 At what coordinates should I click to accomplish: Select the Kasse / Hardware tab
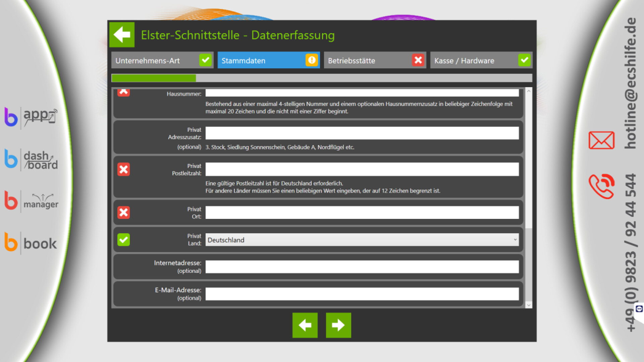click(x=481, y=60)
